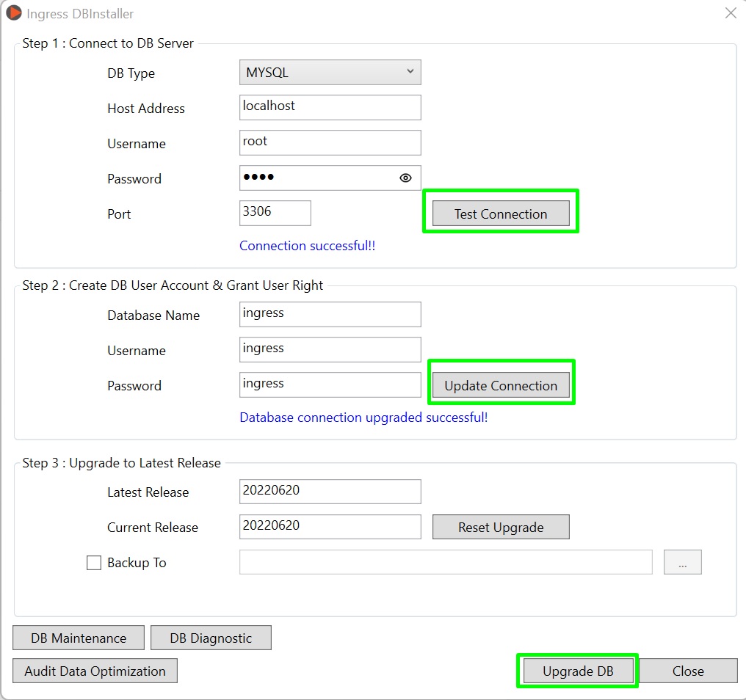Image resolution: width=746 pixels, height=700 pixels.
Task: Click the 'Step 3 : Upgrade to Latest Release' heading
Action: [x=121, y=463]
